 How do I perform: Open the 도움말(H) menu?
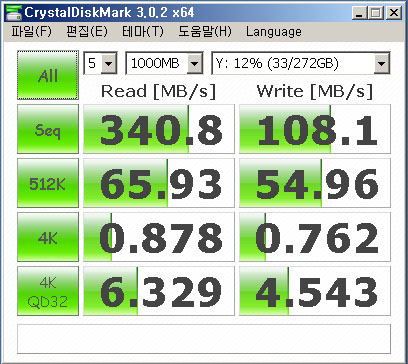coord(205,32)
